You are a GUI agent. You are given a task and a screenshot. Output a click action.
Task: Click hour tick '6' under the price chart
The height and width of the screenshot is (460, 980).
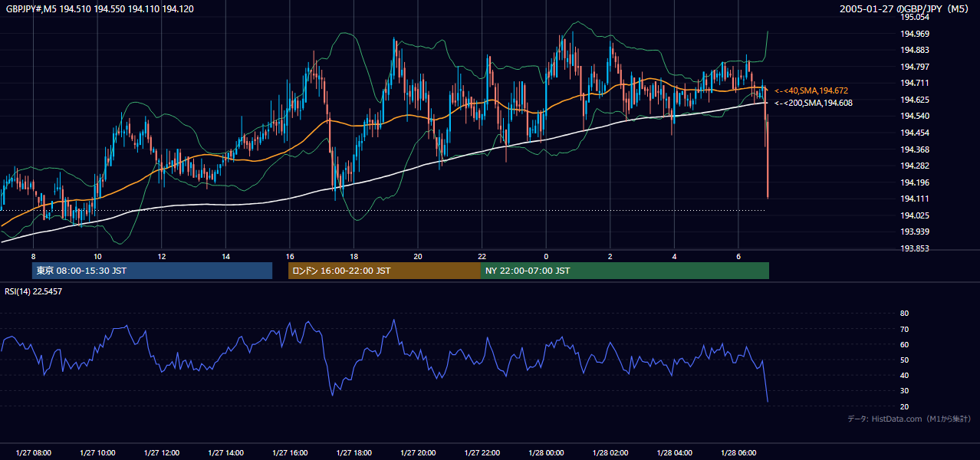738,256
